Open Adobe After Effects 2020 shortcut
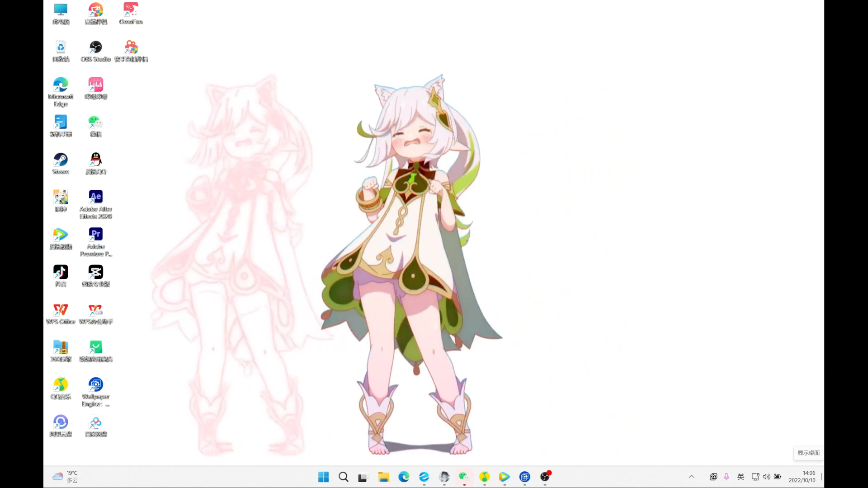The image size is (868, 488). pyautogui.click(x=96, y=205)
